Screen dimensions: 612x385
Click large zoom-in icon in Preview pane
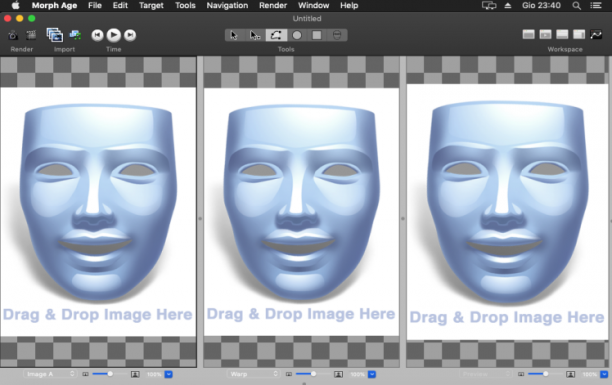click(x=571, y=374)
